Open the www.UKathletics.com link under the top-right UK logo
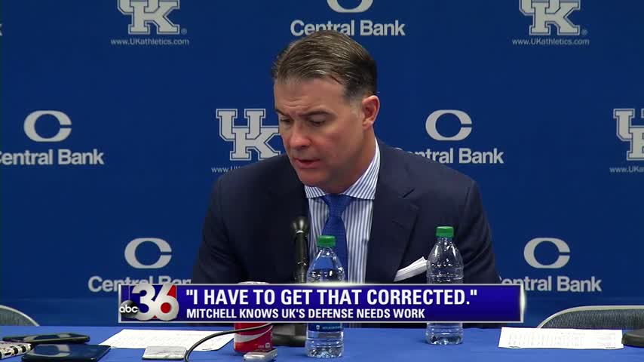The height and width of the screenshot is (362, 644). pyautogui.click(x=550, y=41)
